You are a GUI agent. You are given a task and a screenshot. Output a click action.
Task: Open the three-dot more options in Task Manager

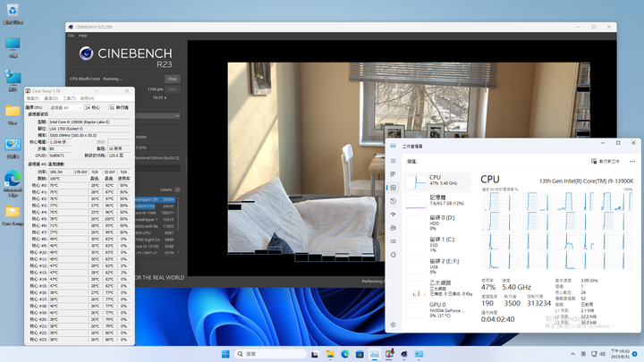tap(632, 161)
